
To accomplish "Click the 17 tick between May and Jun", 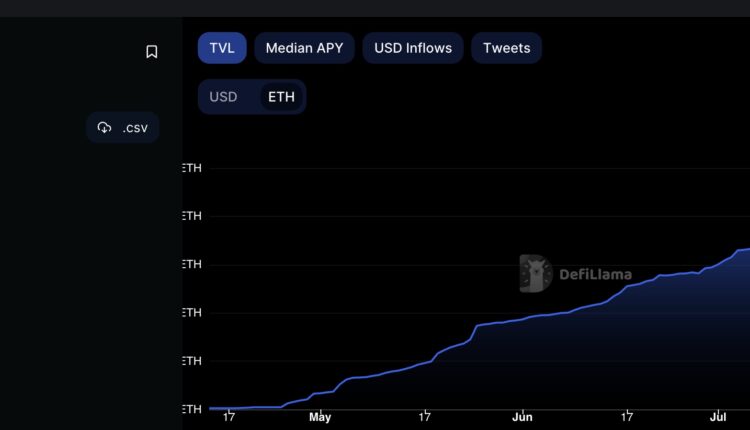I will pyautogui.click(x=425, y=417).
